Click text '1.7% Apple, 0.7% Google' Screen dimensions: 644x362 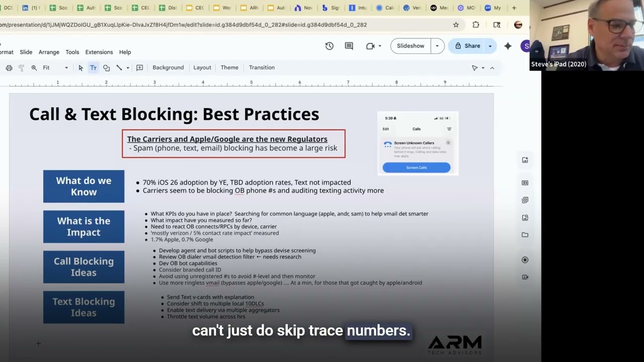[x=182, y=239]
